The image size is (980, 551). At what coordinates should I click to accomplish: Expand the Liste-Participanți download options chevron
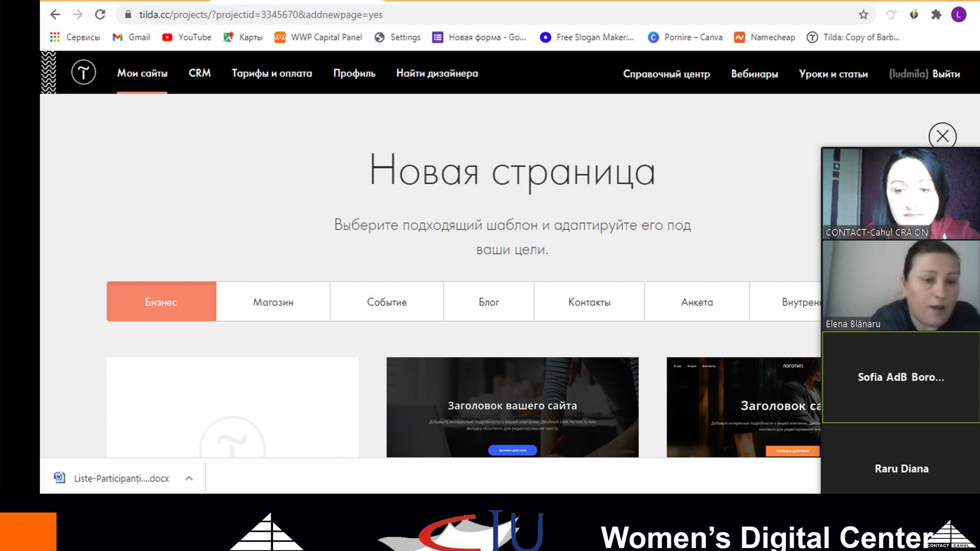[189, 478]
